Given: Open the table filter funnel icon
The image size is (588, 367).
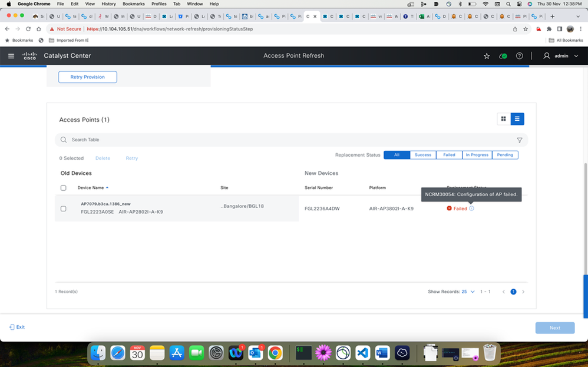Looking at the screenshot, I should pyautogui.click(x=520, y=140).
